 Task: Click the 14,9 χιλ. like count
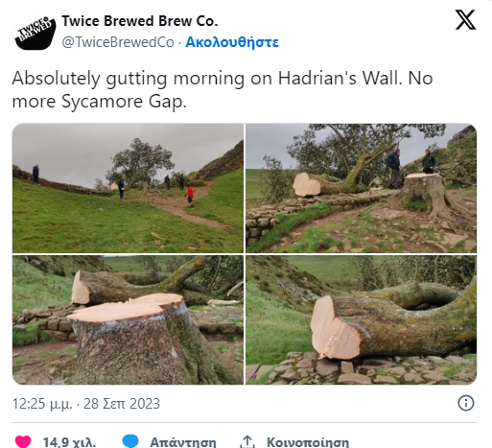click(x=69, y=442)
